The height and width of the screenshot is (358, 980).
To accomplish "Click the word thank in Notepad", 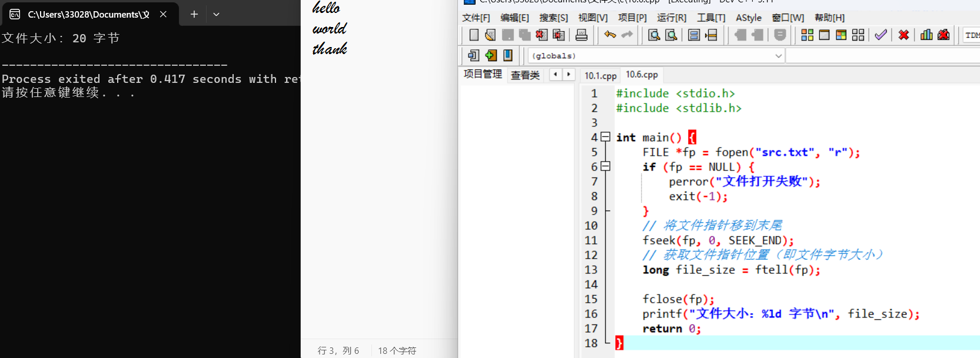I will point(330,49).
